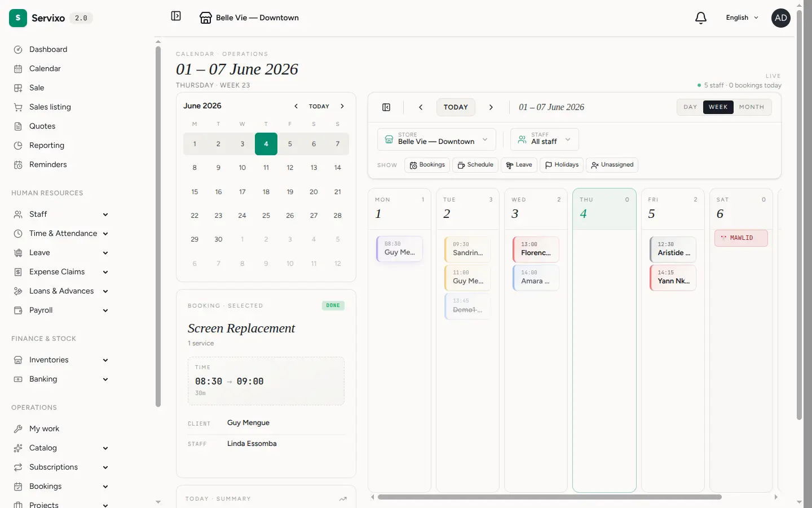Open Friday 12:30 Aristide booking
The height and width of the screenshot is (508, 812).
coord(673,249)
